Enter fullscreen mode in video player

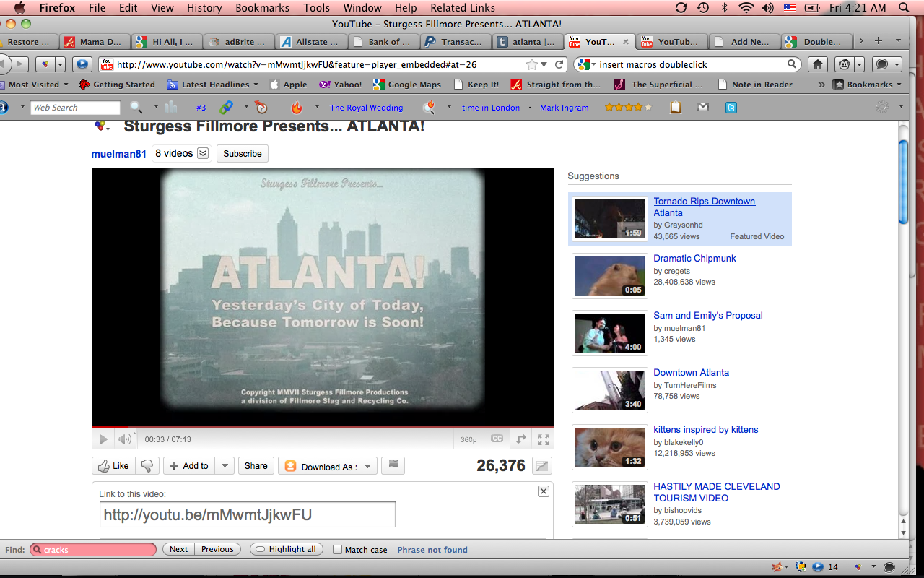[543, 439]
